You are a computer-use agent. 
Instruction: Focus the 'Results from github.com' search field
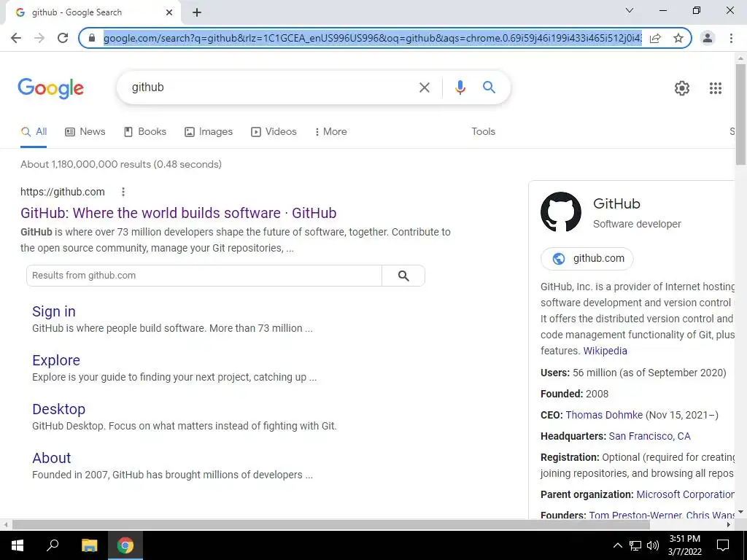point(204,276)
